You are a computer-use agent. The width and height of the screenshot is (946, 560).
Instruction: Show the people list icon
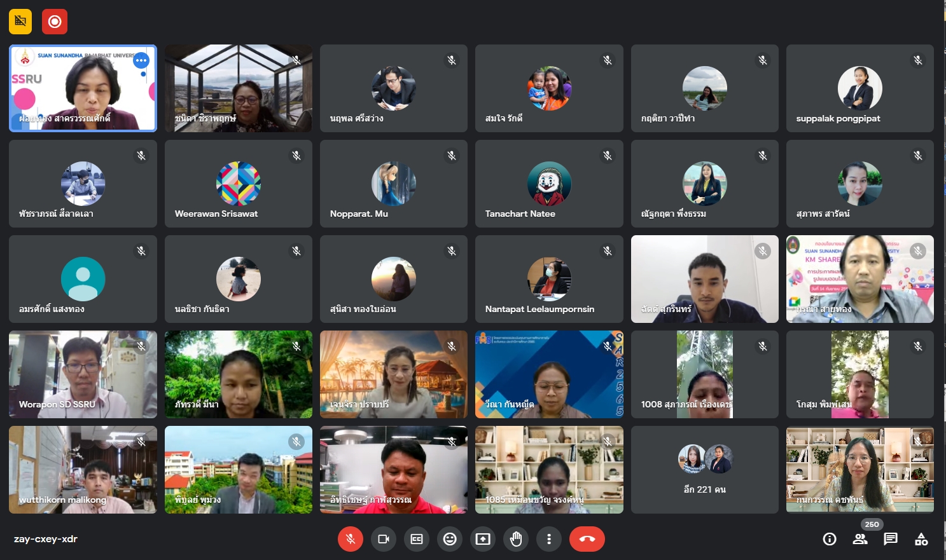coord(860,539)
